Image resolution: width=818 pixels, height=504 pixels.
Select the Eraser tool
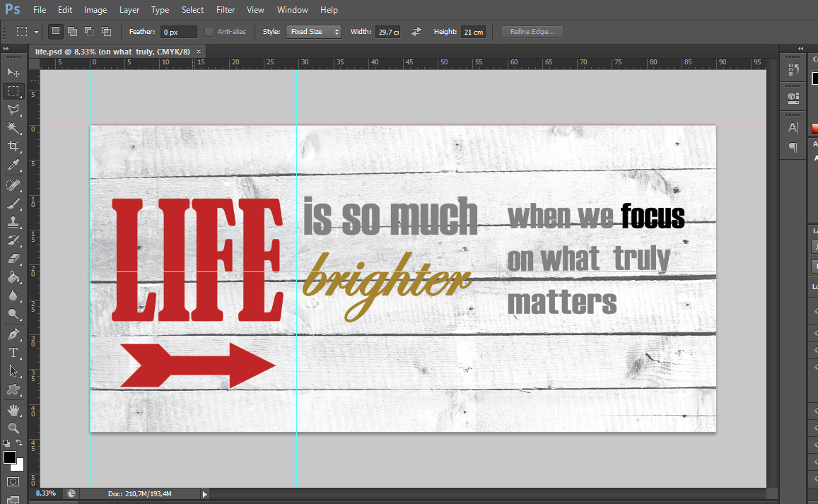coord(13,259)
